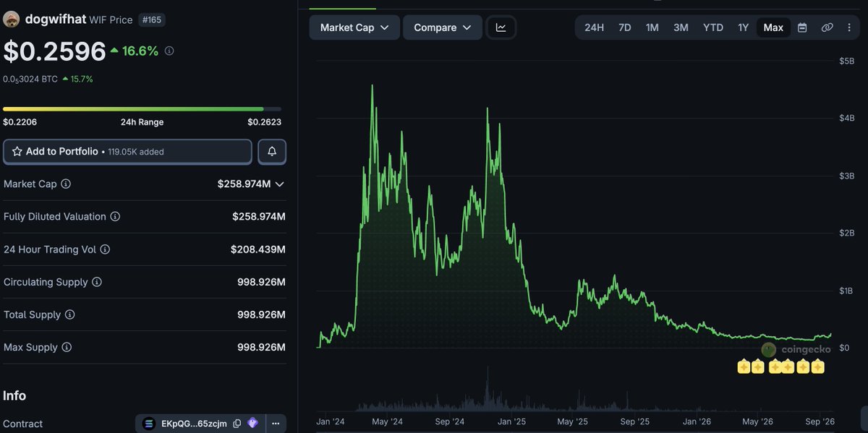Click the star icon in Add to Portfolio
Screen dimensions: 868x433
pos(17,152)
